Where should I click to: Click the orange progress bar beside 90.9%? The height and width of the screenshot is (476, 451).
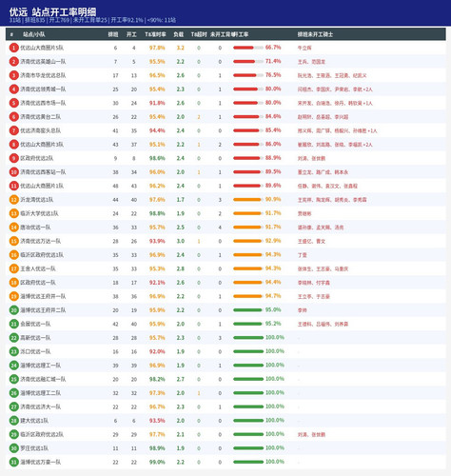(248, 200)
